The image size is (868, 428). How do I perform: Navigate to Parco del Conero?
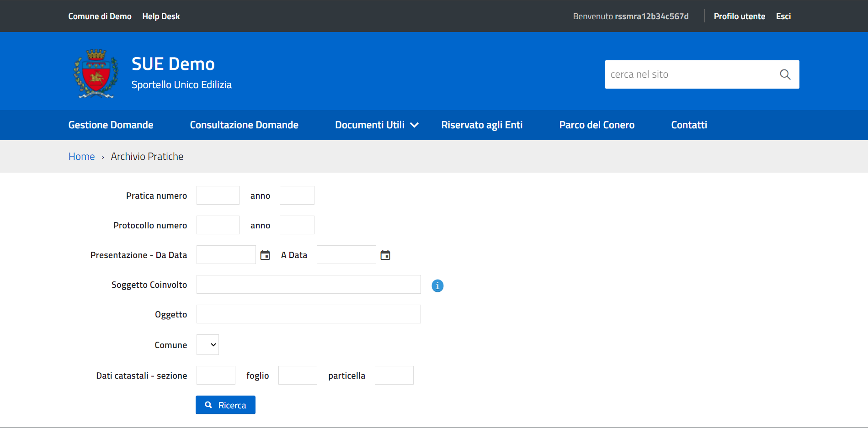click(x=596, y=125)
